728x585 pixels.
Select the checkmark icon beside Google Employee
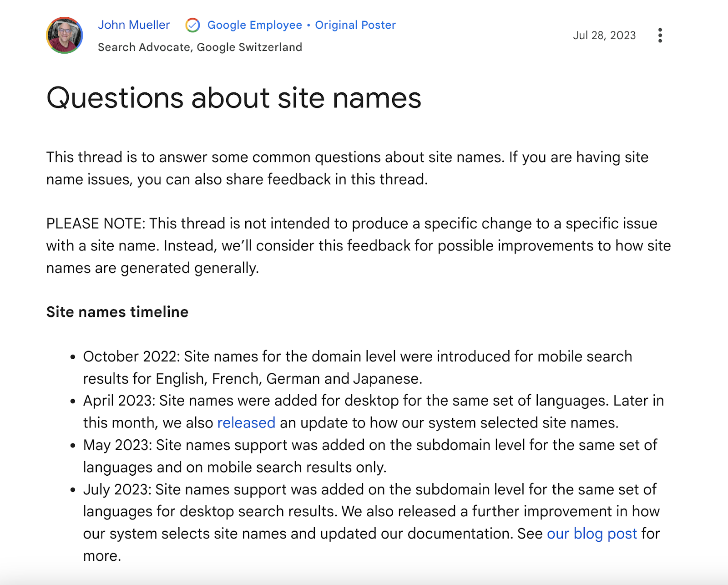[x=193, y=25]
